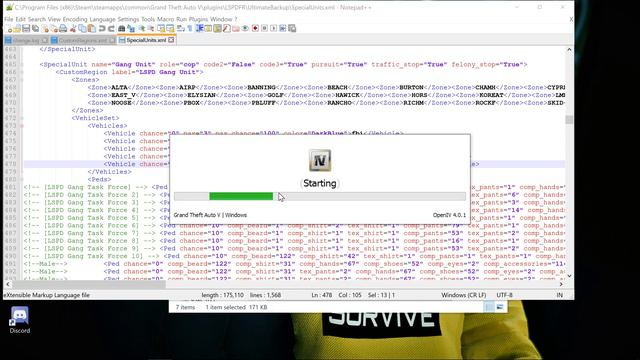Viewport: 640px width, 360px height.
Task: Click the Save All toolbar icon
Action: point(36,29)
